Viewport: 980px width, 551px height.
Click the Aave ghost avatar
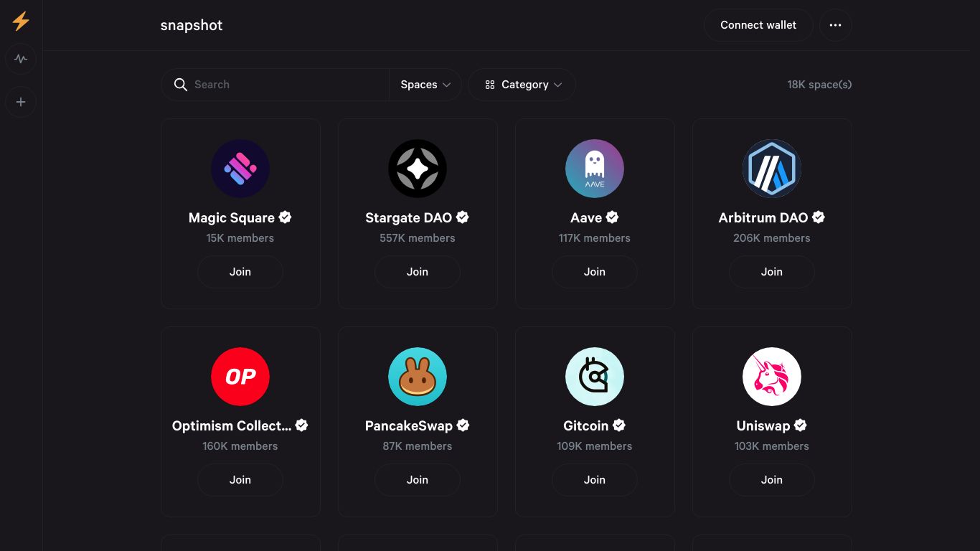pos(594,168)
